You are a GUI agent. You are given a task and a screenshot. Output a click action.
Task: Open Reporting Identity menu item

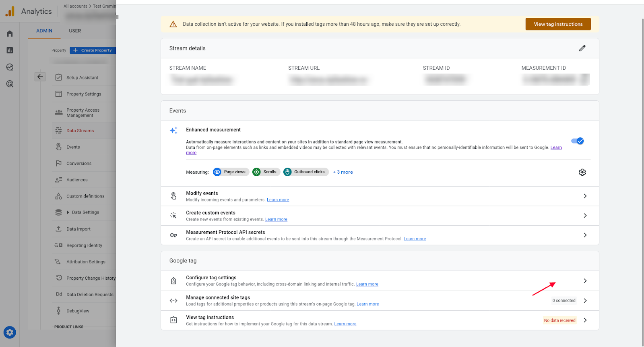pyautogui.click(x=84, y=245)
